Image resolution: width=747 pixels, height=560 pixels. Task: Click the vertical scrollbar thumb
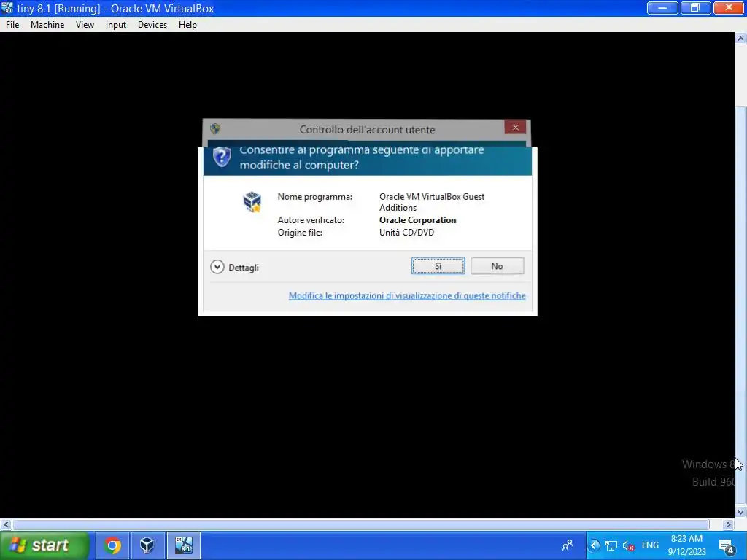click(x=740, y=304)
